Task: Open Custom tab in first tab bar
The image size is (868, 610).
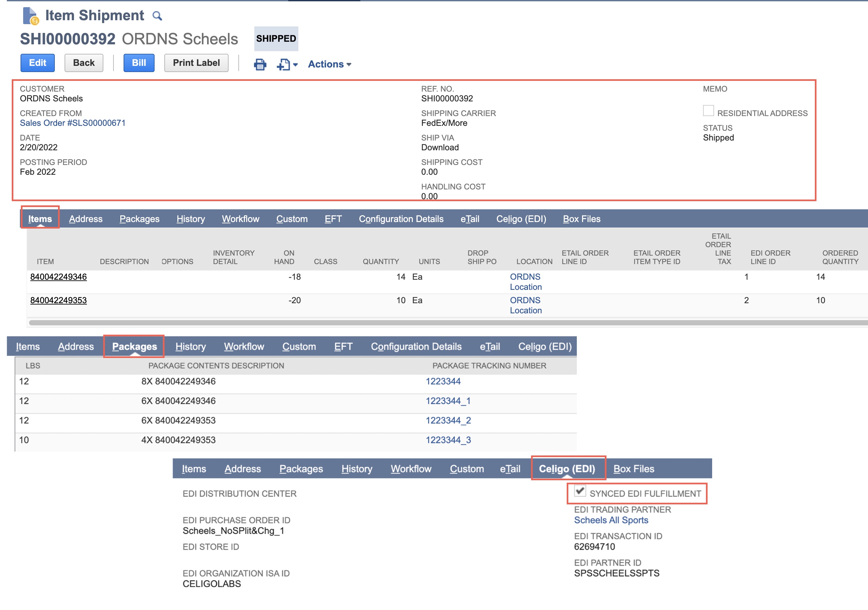Action: pyautogui.click(x=292, y=219)
